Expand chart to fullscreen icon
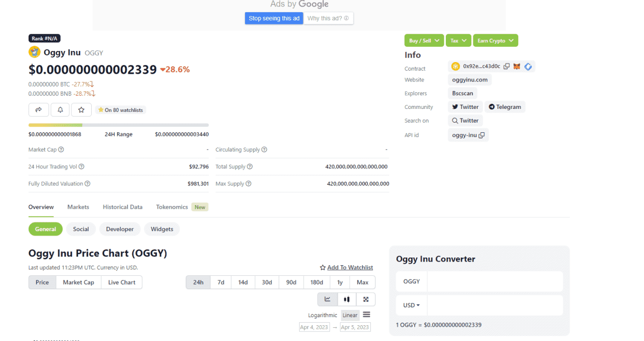The image size is (644, 341). 366,299
